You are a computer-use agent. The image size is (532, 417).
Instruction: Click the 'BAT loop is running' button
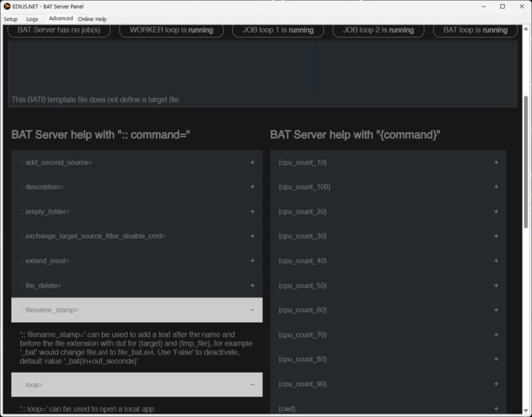click(475, 30)
